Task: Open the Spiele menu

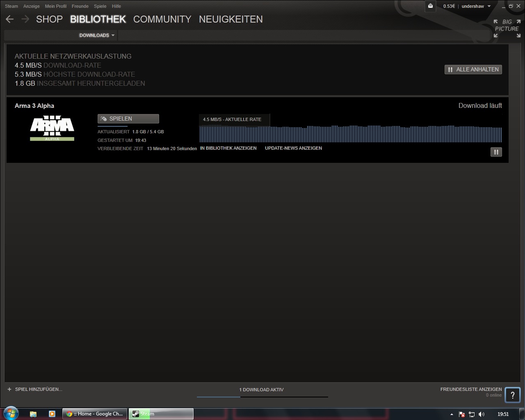Action: [x=100, y=6]
